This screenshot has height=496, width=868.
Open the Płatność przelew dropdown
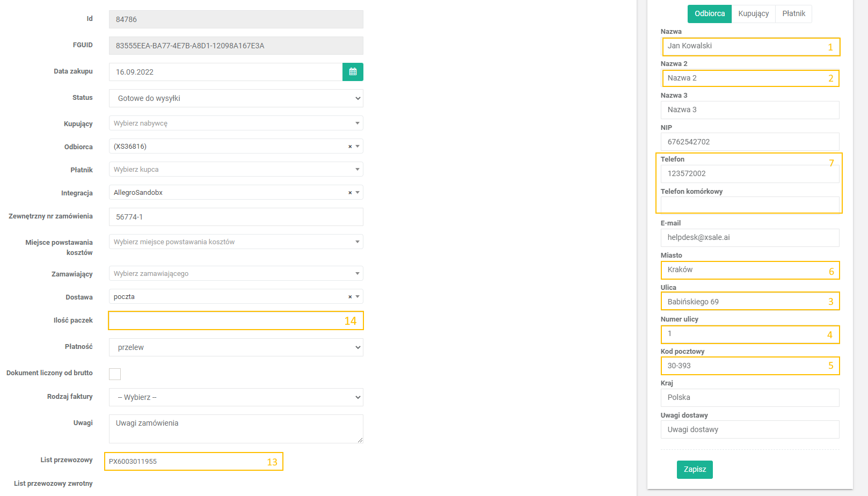point(236,347)
